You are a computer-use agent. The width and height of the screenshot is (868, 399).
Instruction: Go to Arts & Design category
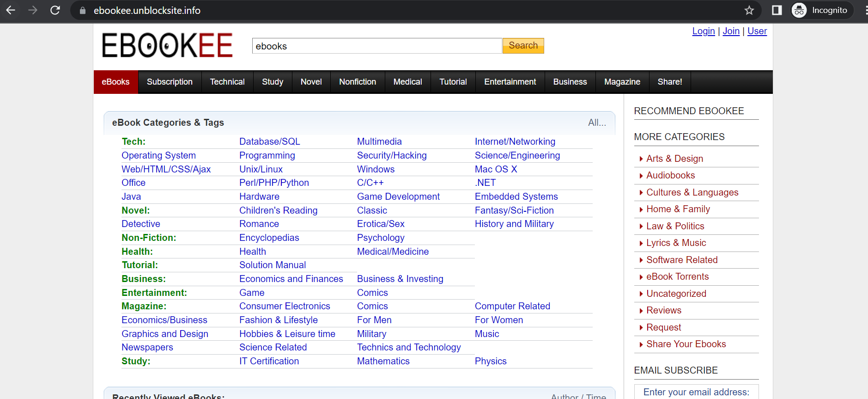click(674, 159)
